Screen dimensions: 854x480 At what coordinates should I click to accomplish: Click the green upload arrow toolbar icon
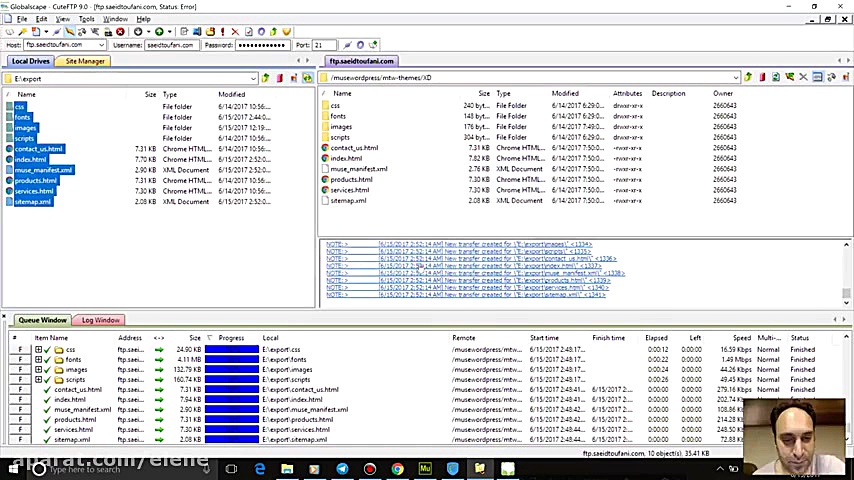[x=159, y=32]
